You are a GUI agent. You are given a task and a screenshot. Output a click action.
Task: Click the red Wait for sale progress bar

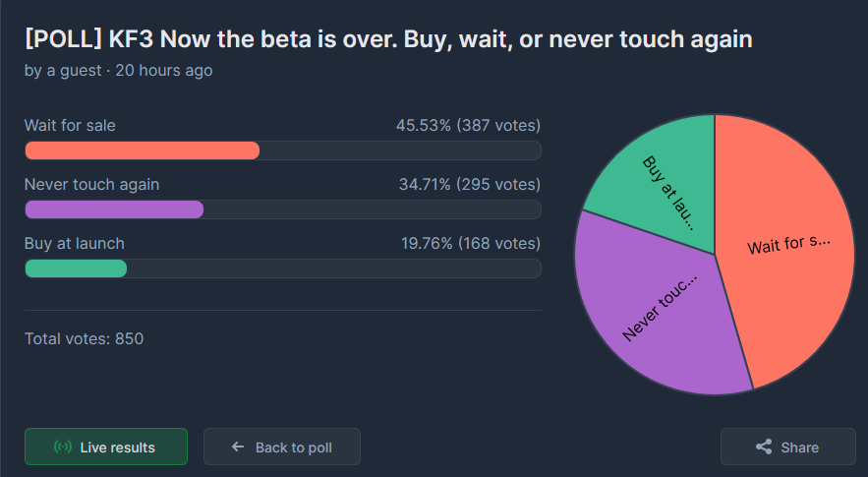[x=143, y=150]
